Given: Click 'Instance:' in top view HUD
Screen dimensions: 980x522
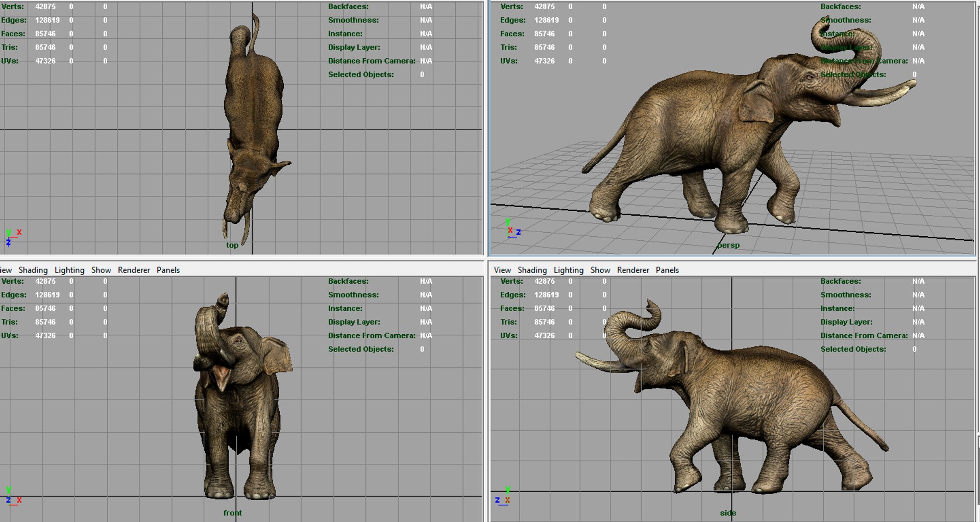Looking at the screenshot, I should (345, 34).
